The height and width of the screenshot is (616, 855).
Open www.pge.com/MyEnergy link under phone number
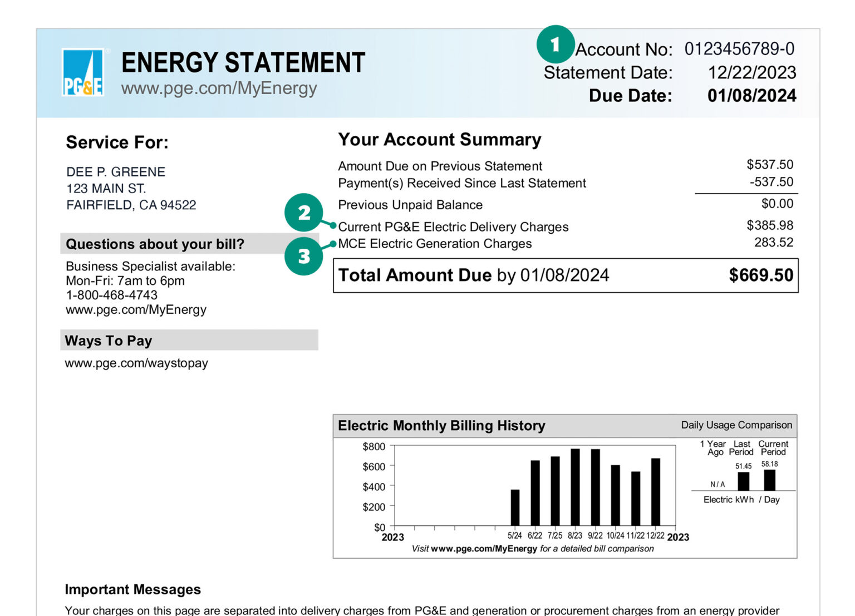[x=136, y=310]
